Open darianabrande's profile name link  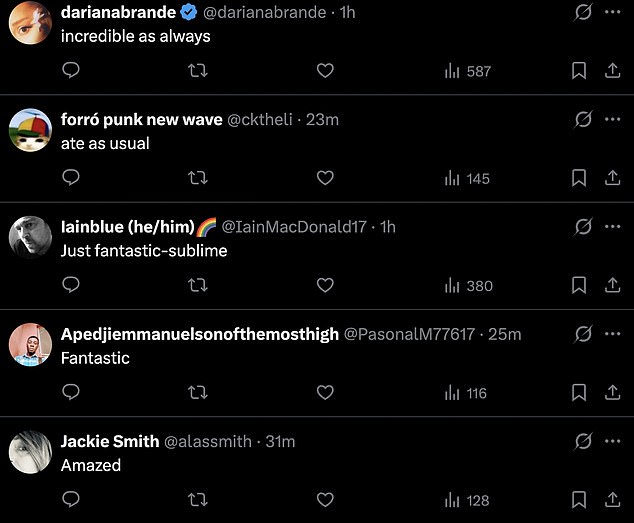pyautogui.click(x=118, y=12)
